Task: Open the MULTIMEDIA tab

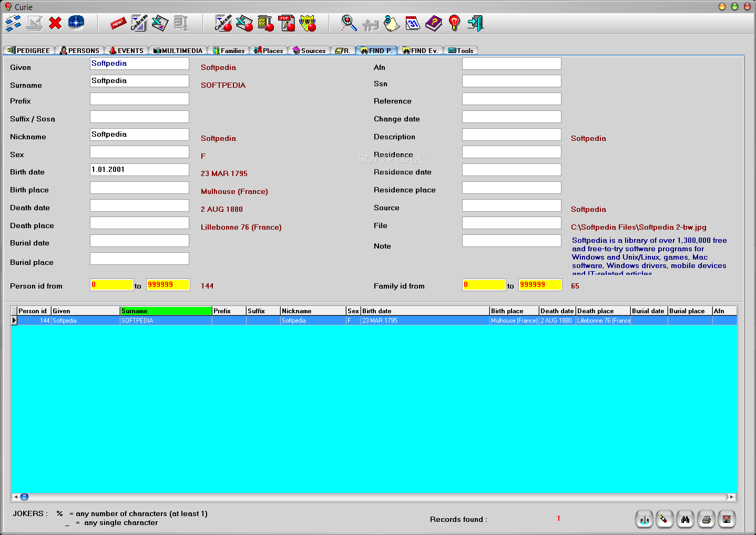Action: [178, 50]
